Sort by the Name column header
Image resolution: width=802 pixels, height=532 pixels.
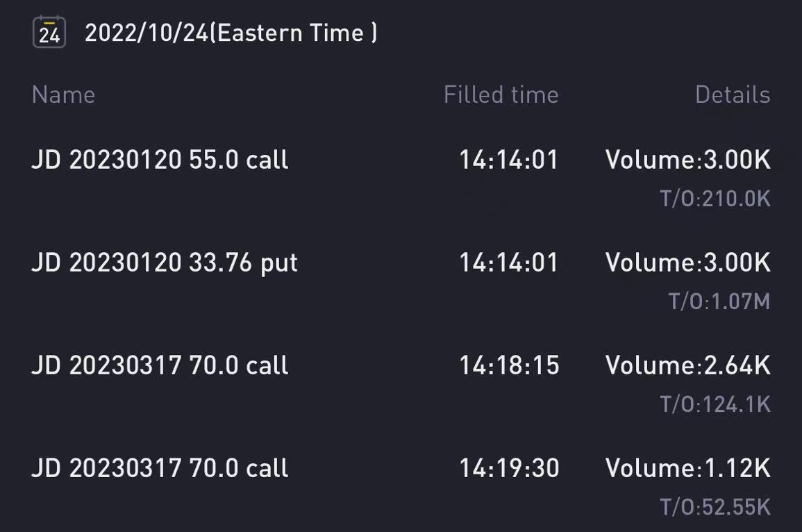point(63,94)
